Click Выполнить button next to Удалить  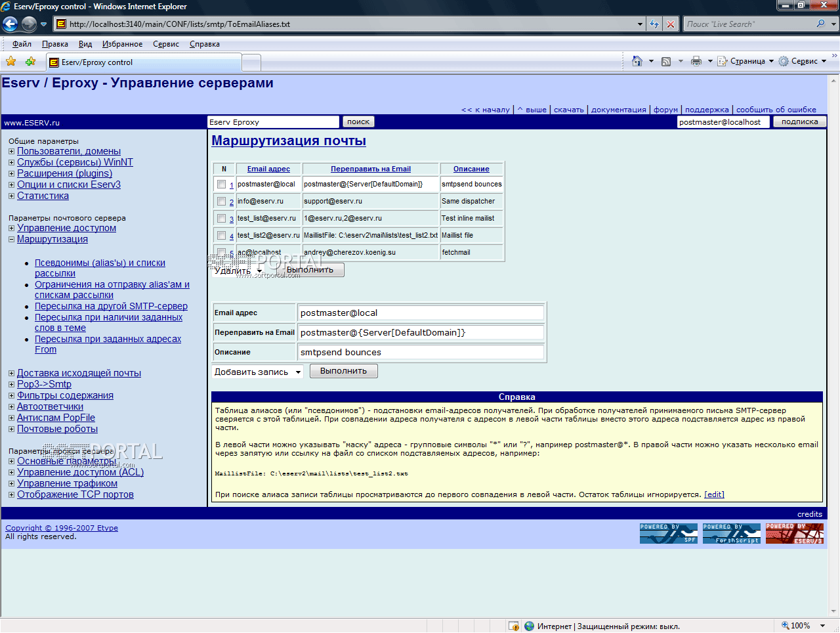click(x=310, y=270)
